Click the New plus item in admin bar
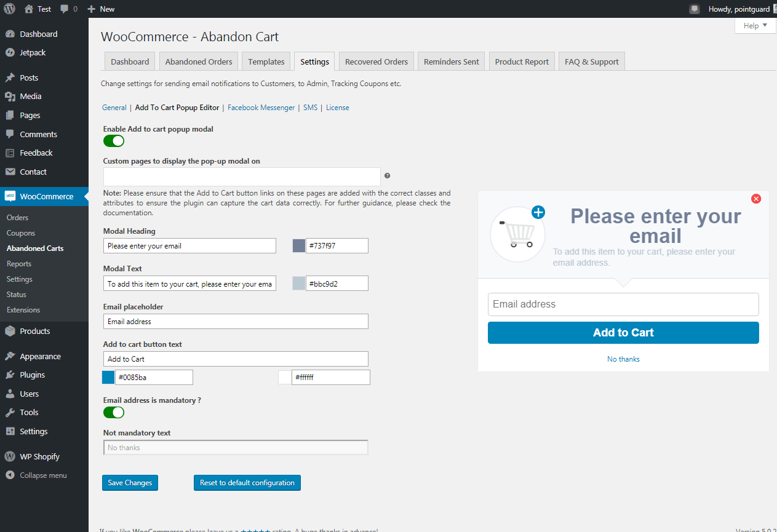Screen dimensions: 777x532 click(101, 9)
